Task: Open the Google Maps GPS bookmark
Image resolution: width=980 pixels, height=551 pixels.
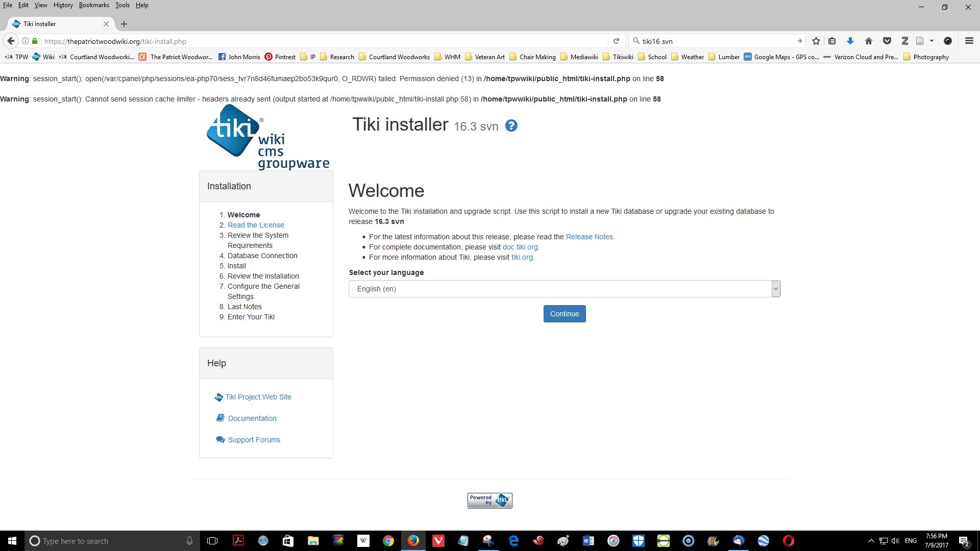Action: [x=781, y=57]
